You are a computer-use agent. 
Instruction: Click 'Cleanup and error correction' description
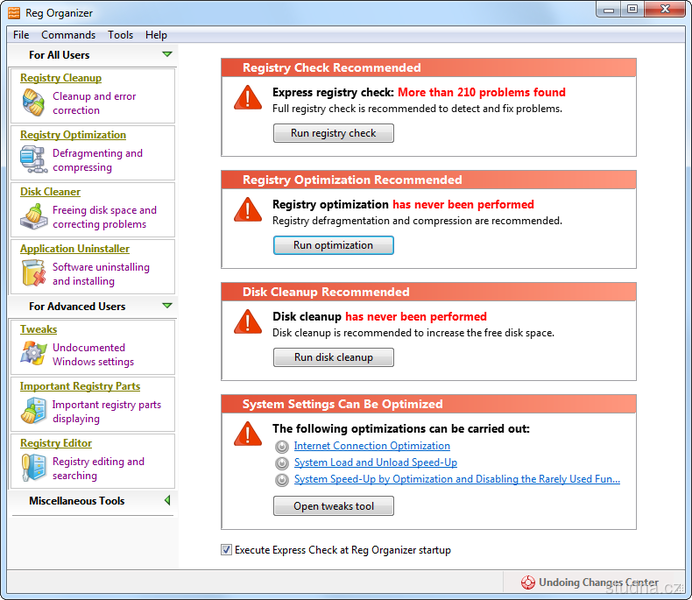click(x=94, y=103)
